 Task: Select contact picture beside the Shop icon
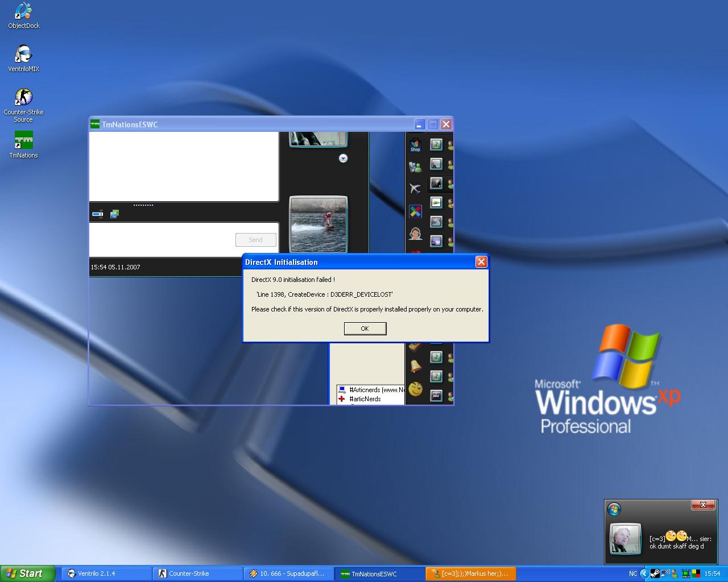[436, 144]
